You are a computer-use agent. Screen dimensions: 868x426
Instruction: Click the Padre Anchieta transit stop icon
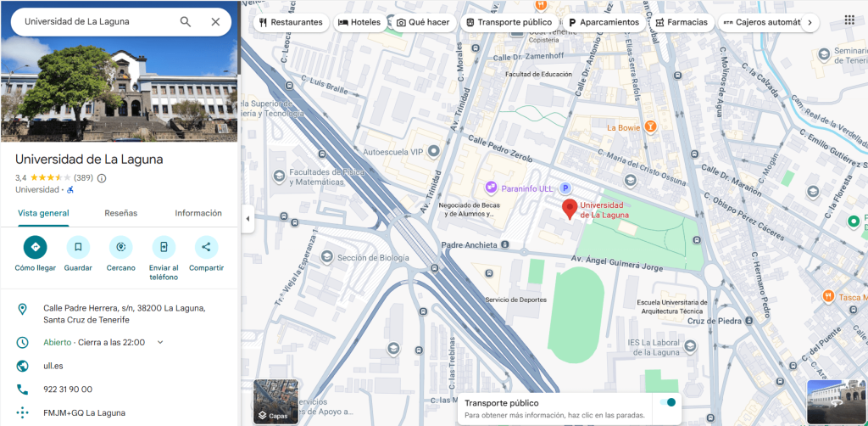pos(505,244)
